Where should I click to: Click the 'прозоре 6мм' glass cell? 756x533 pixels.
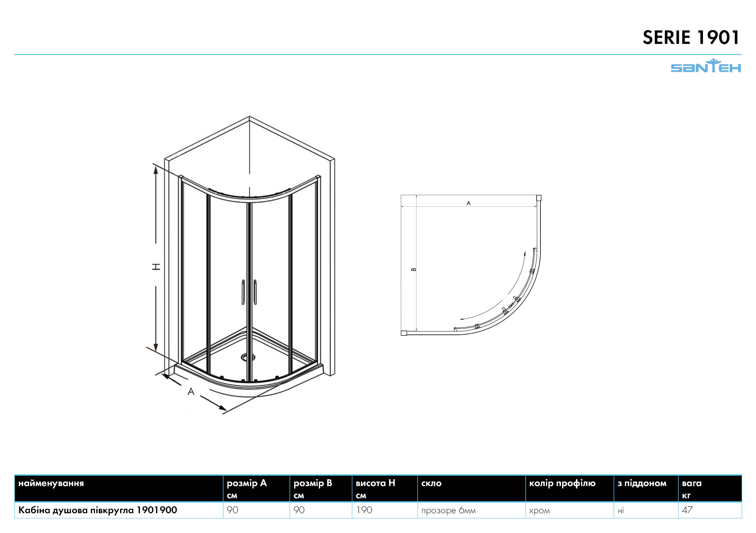[448, 510]
